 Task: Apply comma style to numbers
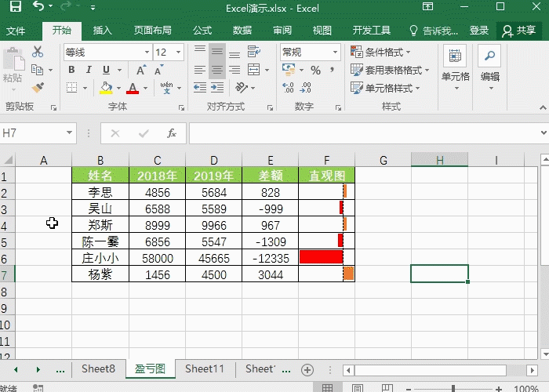tap(332, 70)
